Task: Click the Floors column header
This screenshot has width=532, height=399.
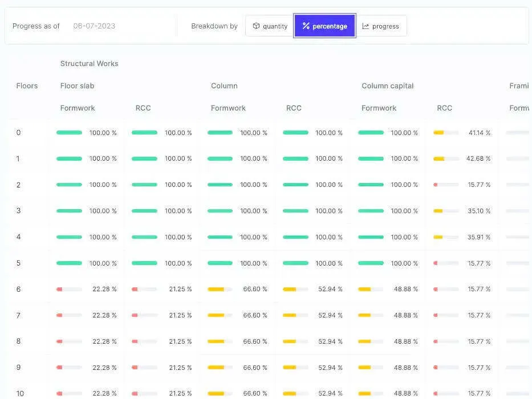Action: pos(27,86)
